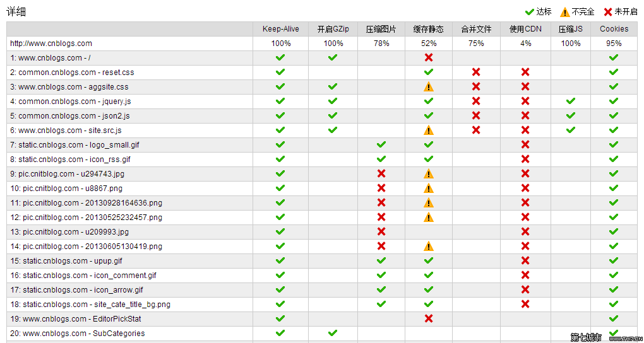Click 合并文件 red X in reset.css row
This screenshot has width=644, height=343.
[476, 72]
